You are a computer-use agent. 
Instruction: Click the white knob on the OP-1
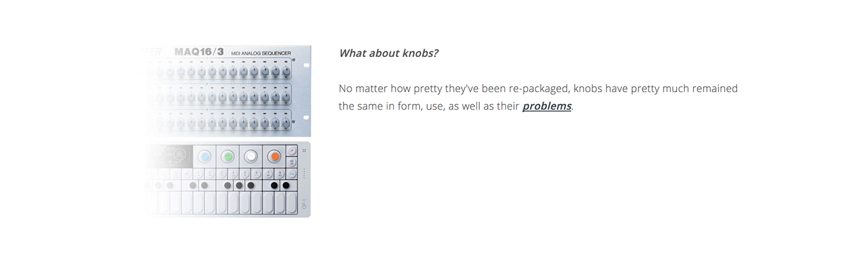pos(250,157)
